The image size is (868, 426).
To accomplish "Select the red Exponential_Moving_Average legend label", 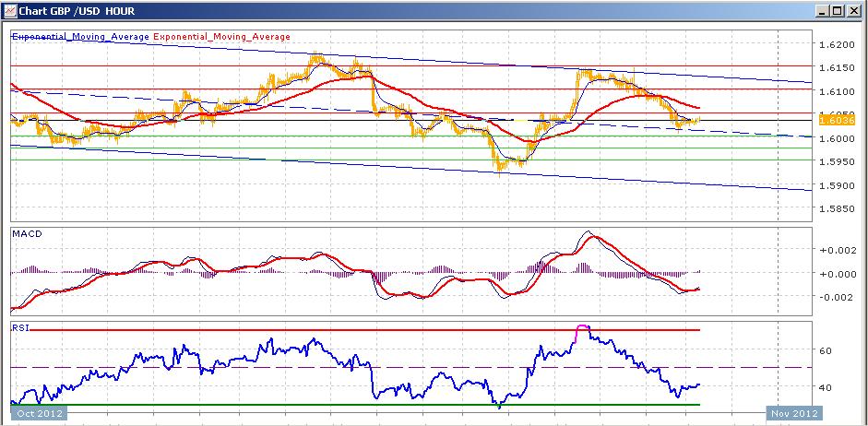I will pos(221,37).
